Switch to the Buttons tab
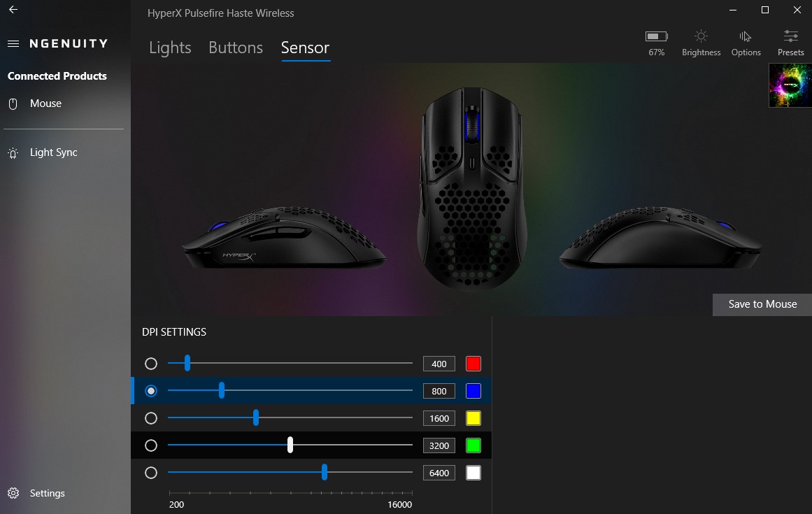 coord(236,48)
